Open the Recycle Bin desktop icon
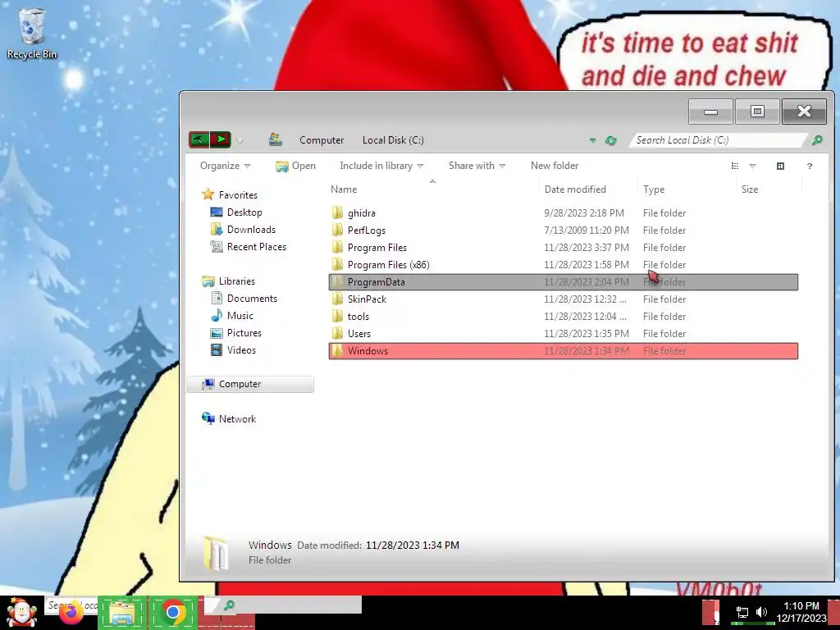The height and width of the screenshot is (630, 840). (32, 34)
